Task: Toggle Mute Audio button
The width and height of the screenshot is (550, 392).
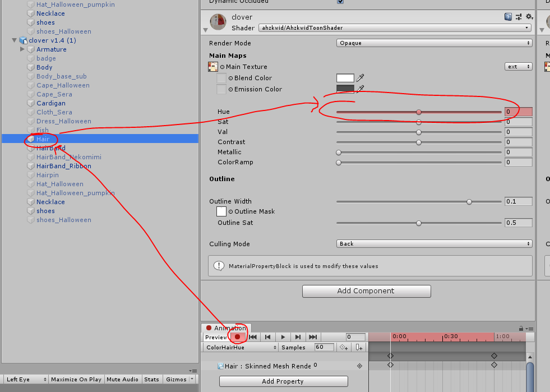Action: tap(122, 379)
